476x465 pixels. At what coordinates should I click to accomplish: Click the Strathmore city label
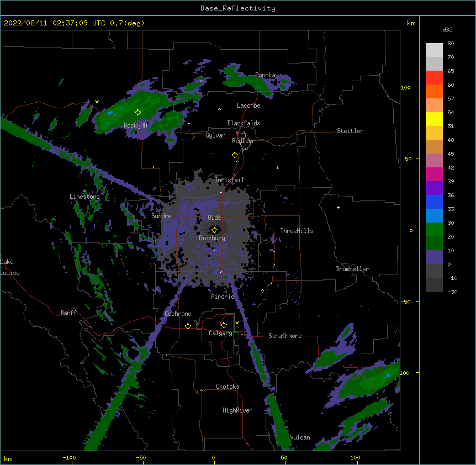[285, 336]
